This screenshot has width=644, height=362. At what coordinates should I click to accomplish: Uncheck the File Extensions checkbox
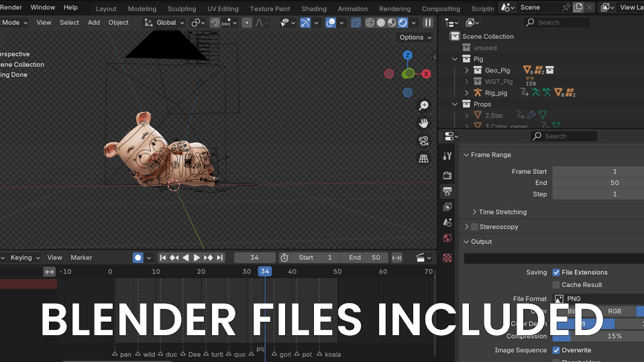556,273
